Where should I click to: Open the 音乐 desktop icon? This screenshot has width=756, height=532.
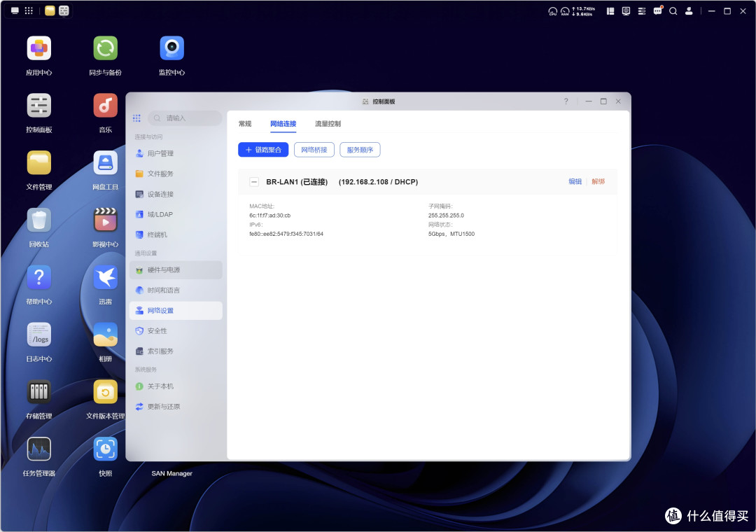point(105,106)
